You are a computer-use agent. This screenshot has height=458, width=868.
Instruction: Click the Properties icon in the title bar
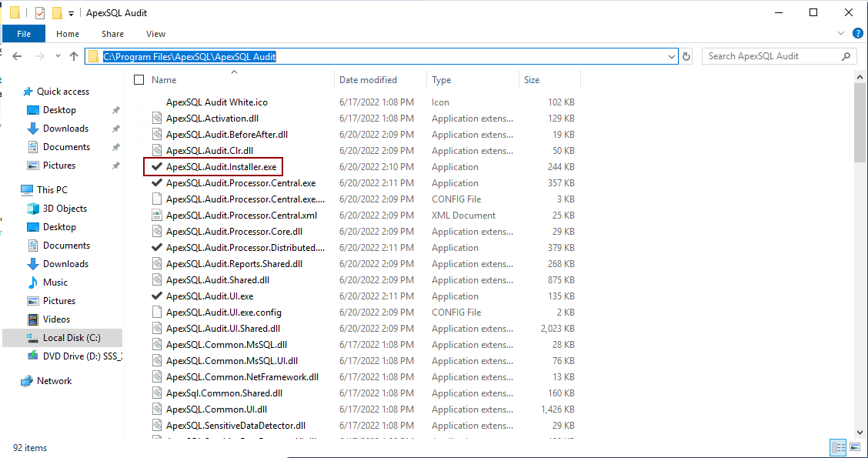[40, 12]
